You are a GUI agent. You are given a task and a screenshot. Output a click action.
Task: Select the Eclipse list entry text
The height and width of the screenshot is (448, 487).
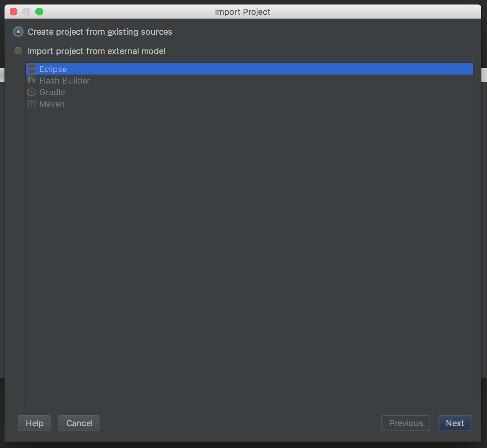(x=53, y=69)
